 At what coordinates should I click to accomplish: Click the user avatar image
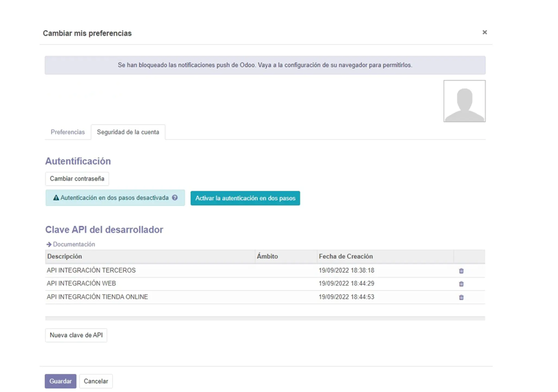click(464, 101)
